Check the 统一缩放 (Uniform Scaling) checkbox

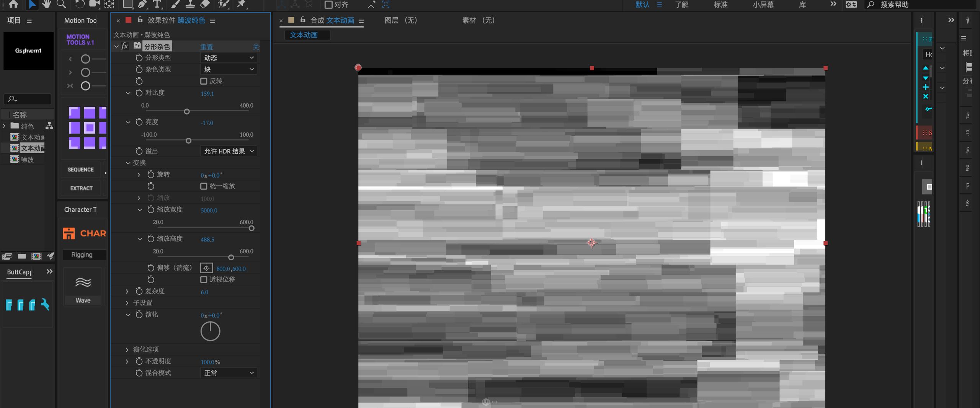[204, 186]
